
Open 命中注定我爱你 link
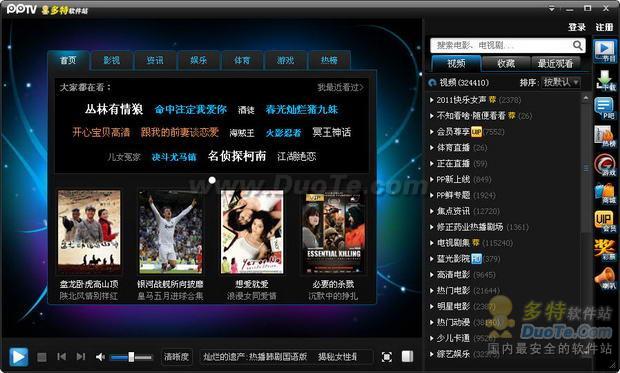191,110
